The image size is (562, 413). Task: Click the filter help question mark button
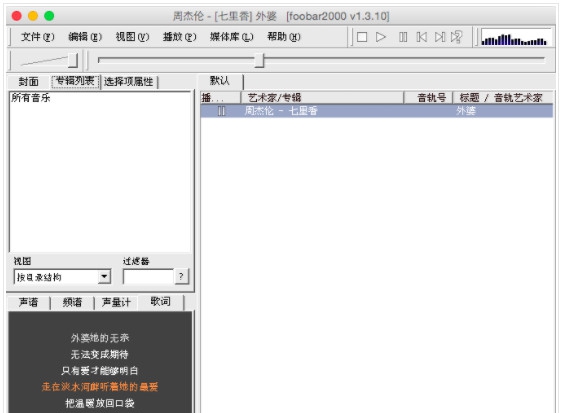click(181, 277)
